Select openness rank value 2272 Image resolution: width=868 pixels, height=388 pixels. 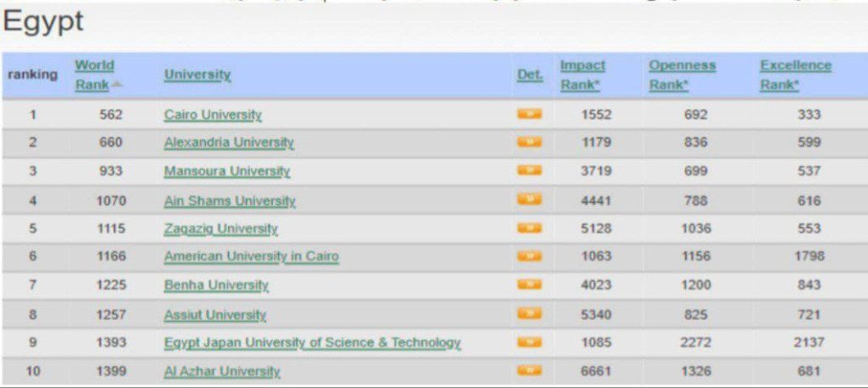696,342
